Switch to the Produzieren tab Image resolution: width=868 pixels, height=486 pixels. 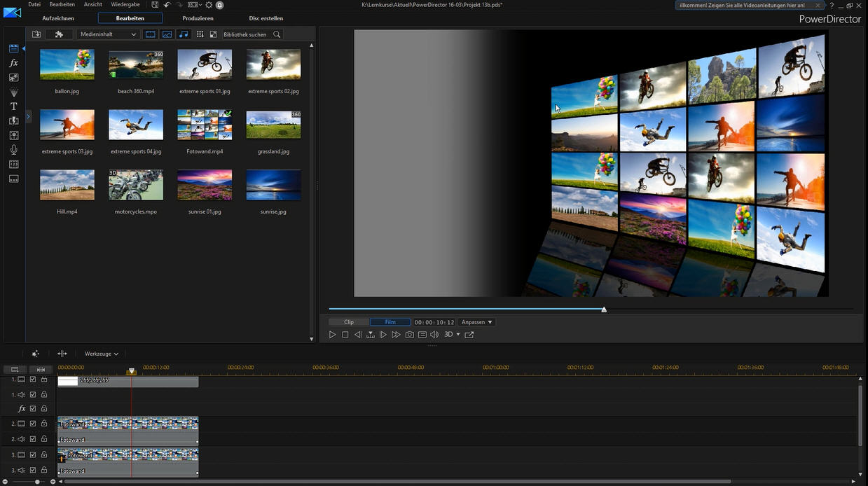(198, 18)
